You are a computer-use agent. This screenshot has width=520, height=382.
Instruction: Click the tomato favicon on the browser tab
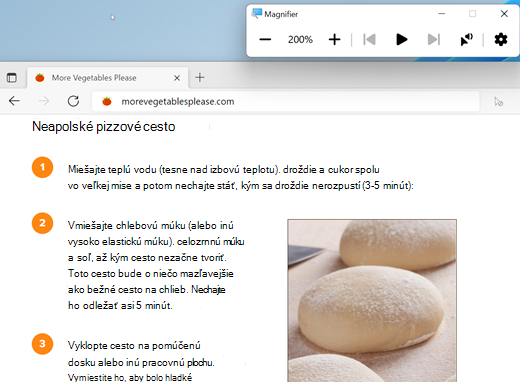[x=40, y=78]
